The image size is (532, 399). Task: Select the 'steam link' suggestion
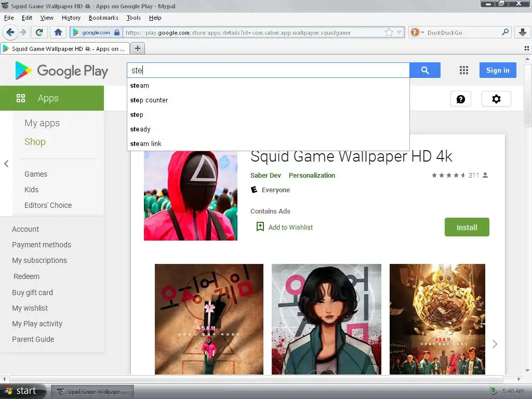(x=268, y=144)
